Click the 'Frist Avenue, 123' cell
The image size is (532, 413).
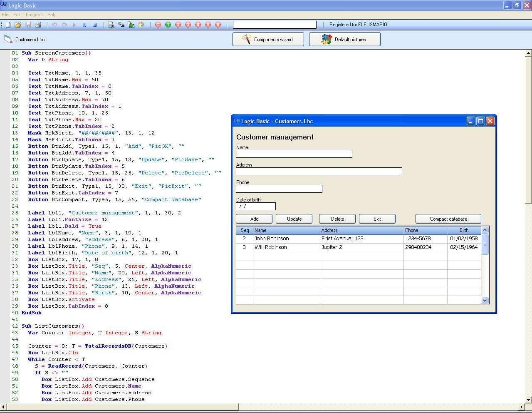[x=361, y=239]
